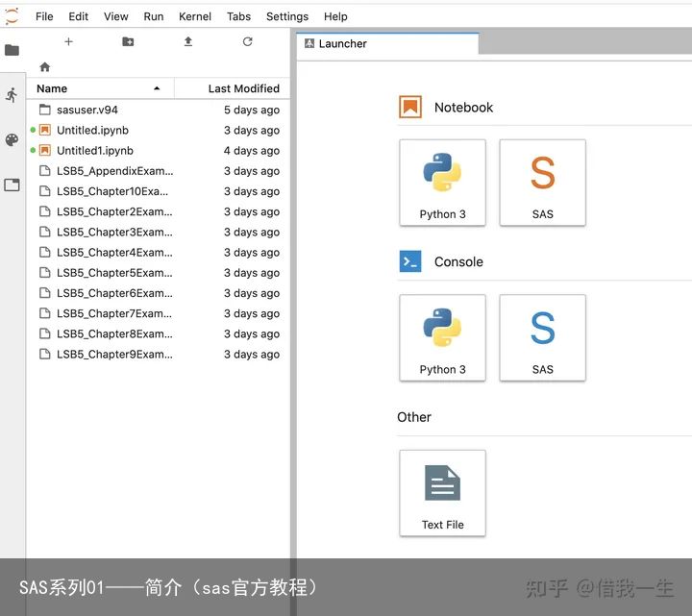Open the Tabs menu

238,16
